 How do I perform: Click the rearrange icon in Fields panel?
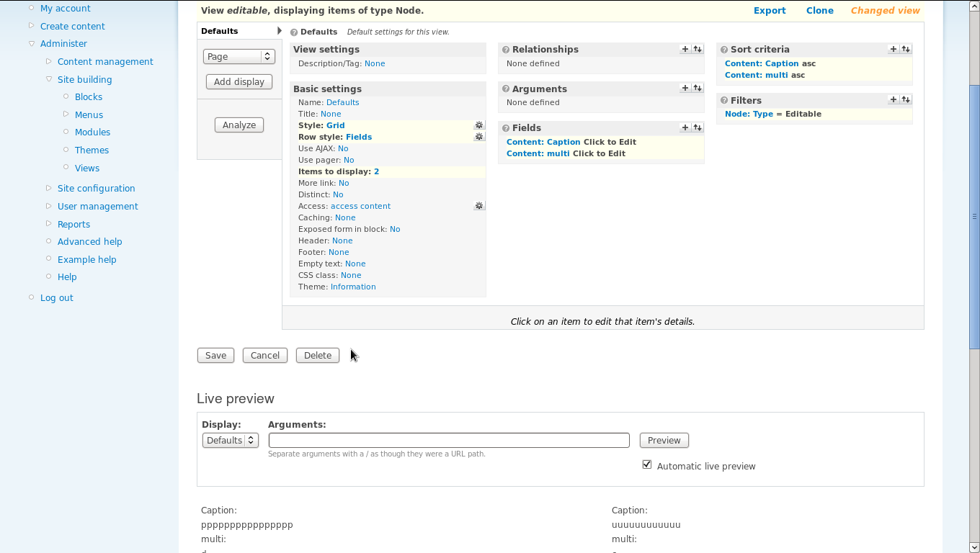[x=698, y=127]
